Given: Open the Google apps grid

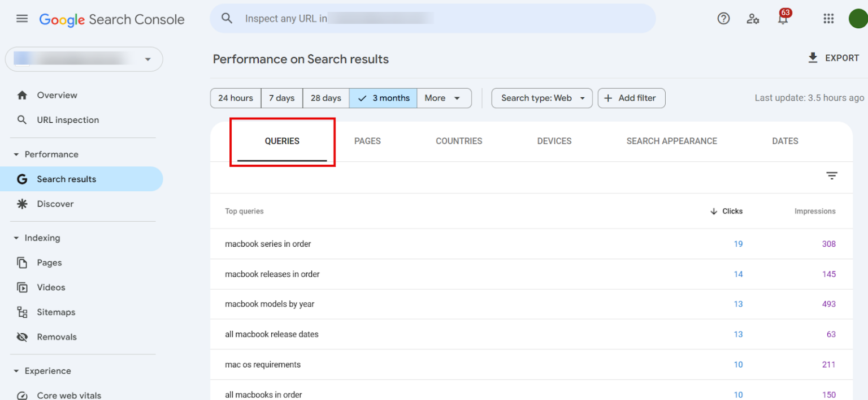Looking at the screenshot, I should pyautogui.click(x=828, y=18).
